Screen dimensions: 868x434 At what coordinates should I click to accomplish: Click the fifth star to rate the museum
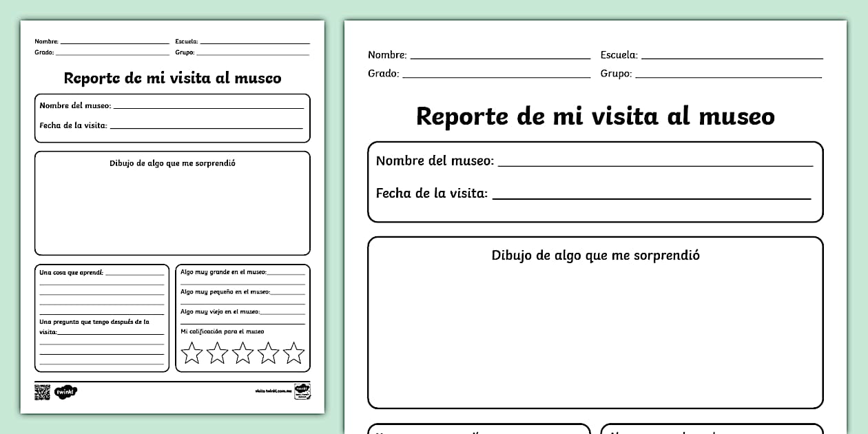tap(295, 353)
